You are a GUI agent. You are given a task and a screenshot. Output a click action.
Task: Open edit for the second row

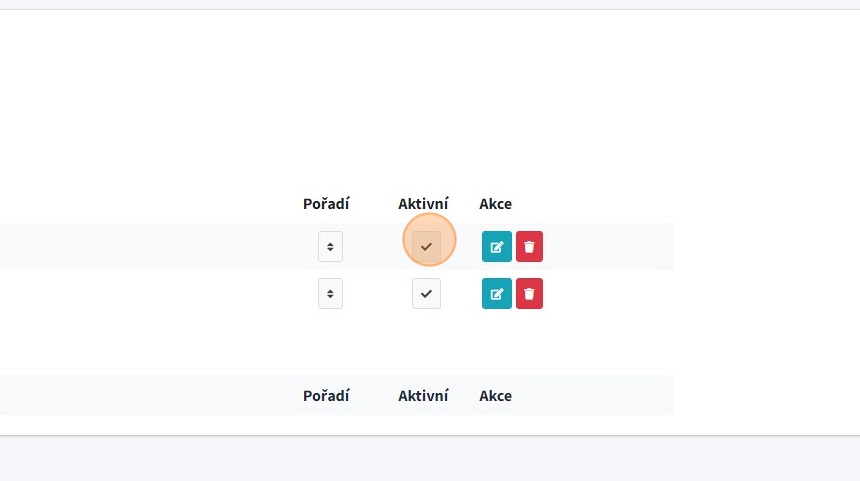coord(496,293)
